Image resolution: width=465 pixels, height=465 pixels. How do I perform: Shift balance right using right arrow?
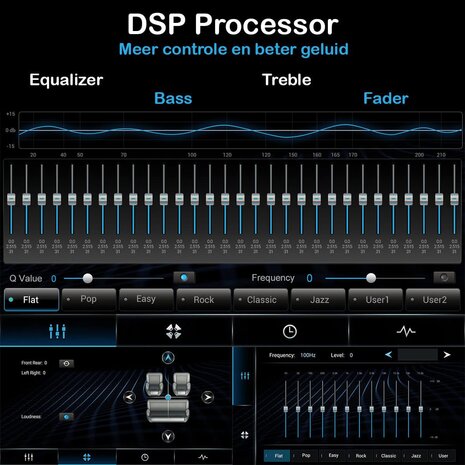pyautogui.click(x=208, y=397)
